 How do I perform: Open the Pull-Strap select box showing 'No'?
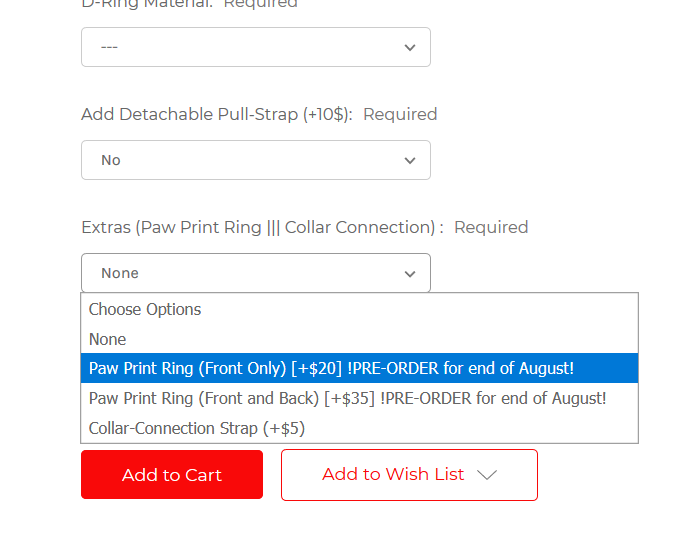click(255, 160)
